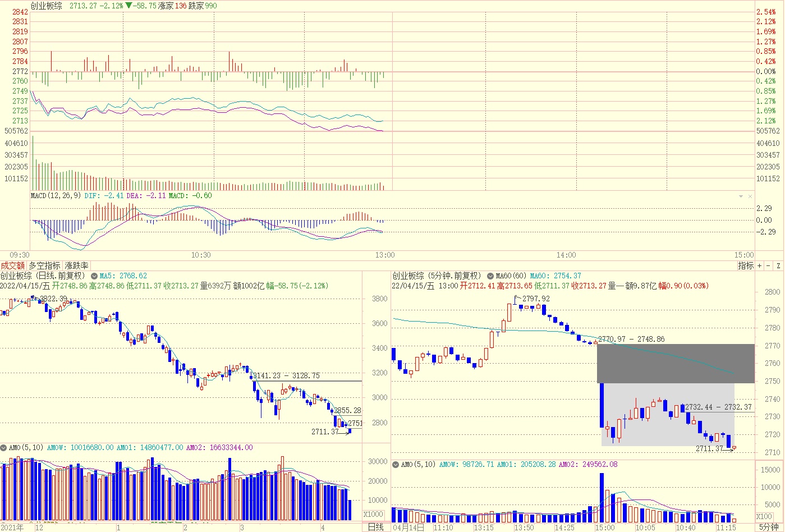Close the MACD indicator panel
The width and height of the screenshot is (785, 532).
coord(750,196)
